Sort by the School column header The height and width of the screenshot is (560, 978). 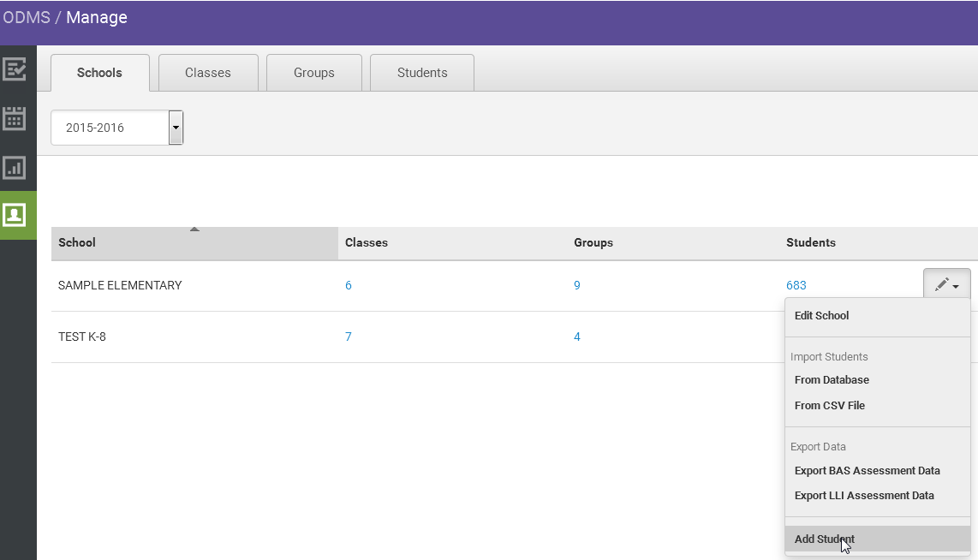pyautogui.click(x=76, y=242)
